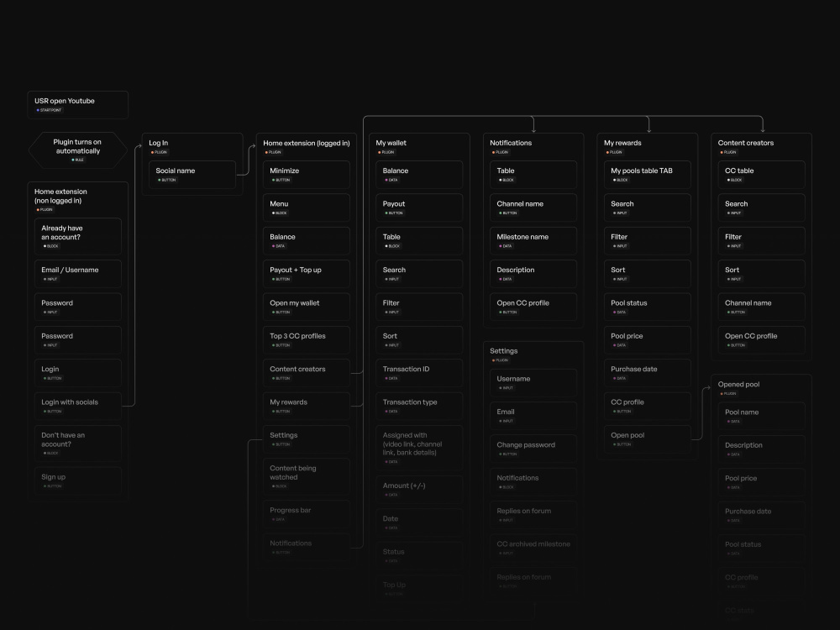Click 'My rewards' card in Home extension column
Screen dimensions: 840x630
tap(307, 406)
